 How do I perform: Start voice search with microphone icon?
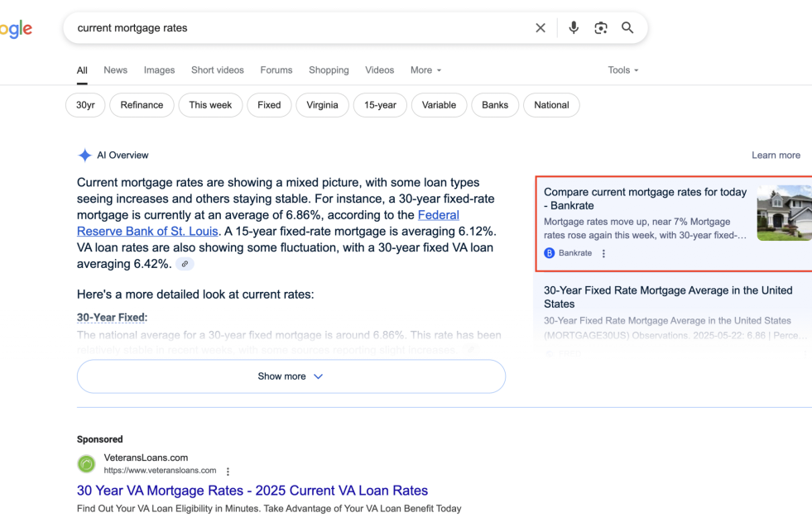pyautogui.click(x=574, y=28)
